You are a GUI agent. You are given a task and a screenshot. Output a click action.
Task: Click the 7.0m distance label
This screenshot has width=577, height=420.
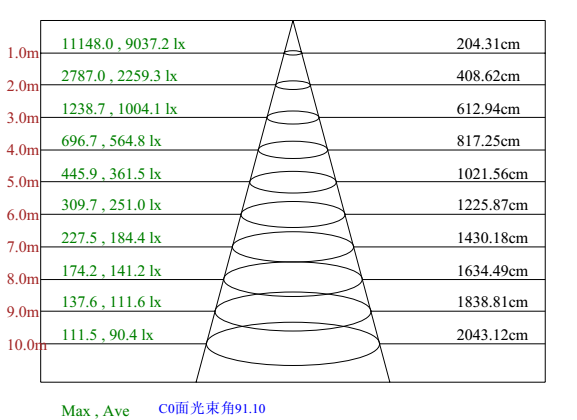[23, 247]
